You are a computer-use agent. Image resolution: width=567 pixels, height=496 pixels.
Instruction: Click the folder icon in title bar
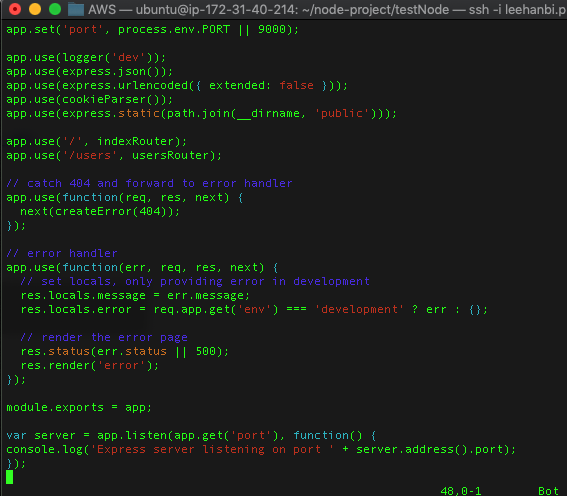pyautogui.click(x=76, y=9)
